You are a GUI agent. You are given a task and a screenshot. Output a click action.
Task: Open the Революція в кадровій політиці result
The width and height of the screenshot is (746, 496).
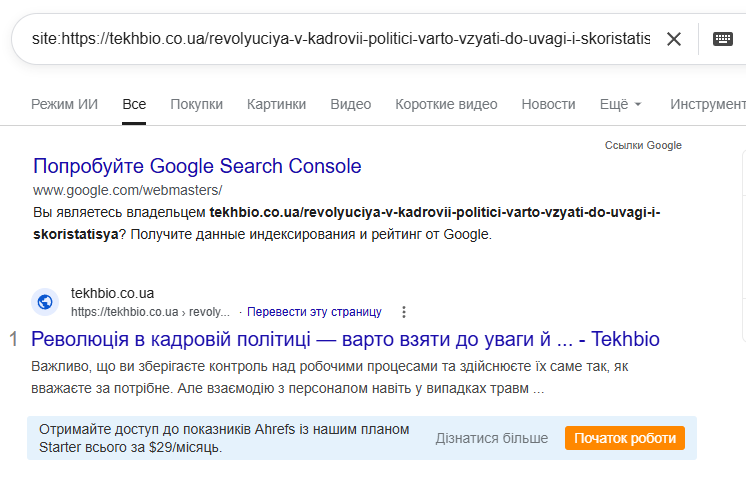345,339
